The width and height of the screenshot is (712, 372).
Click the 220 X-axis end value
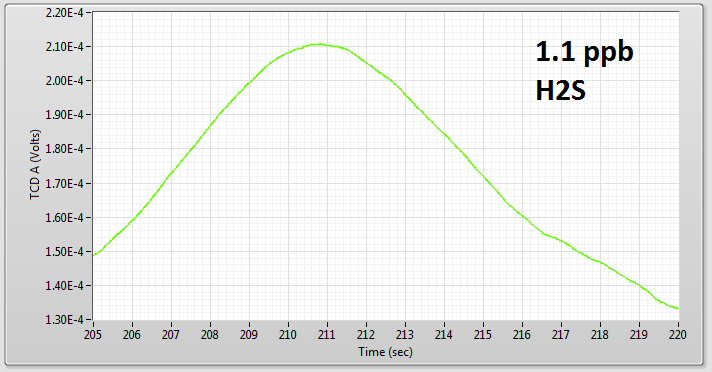tap(678, 335)
